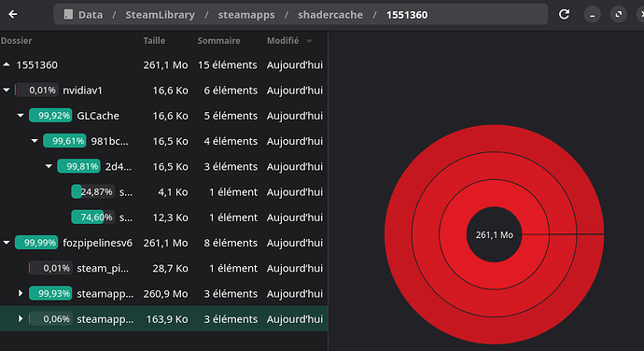This screenshot has height=351, width=644.
Task: Sort by the Taille column header
Action: (x=154, y=41)
